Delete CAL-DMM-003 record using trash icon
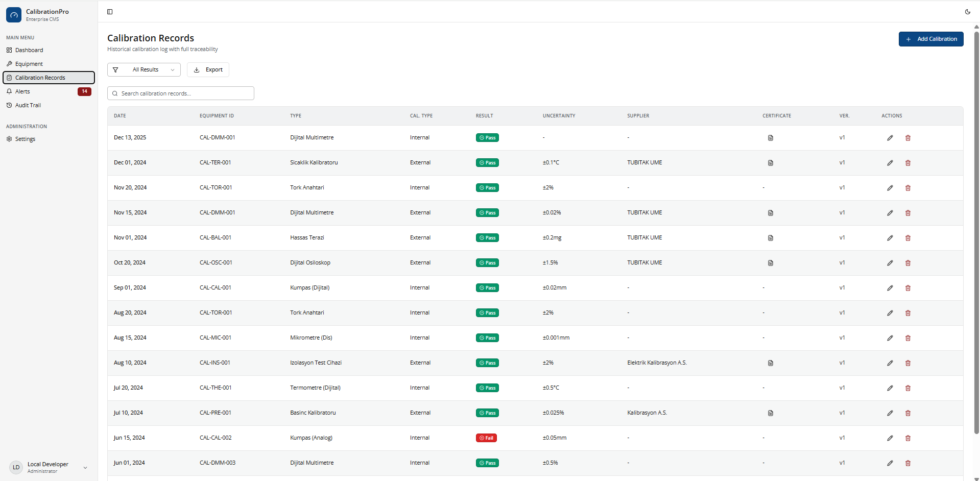 908,463
